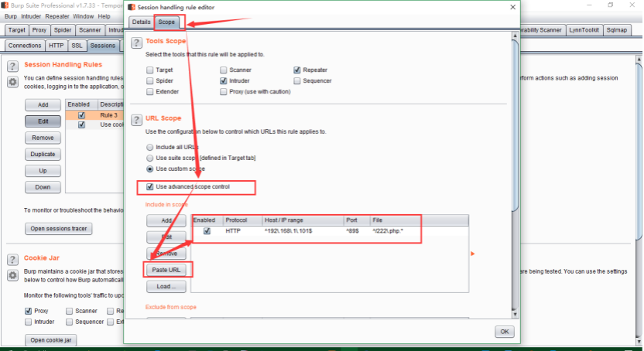Switch to the Scanner tab in main window

click(90, 30)
